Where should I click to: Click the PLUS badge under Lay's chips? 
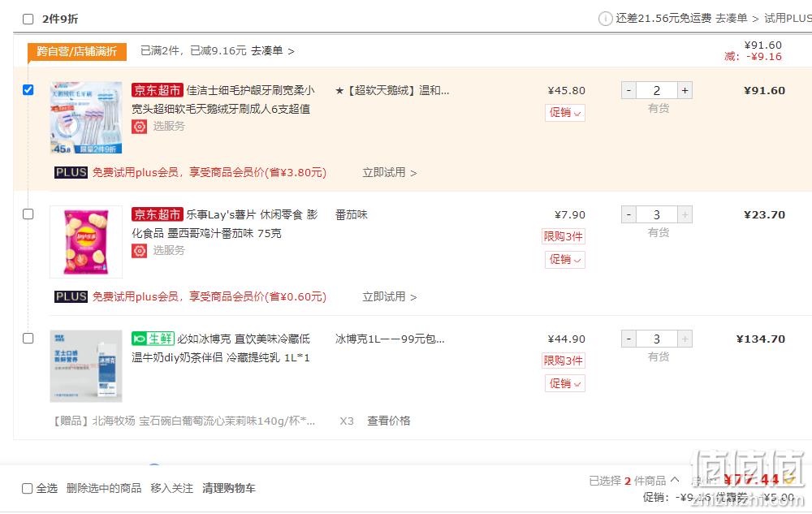(71, 296)
